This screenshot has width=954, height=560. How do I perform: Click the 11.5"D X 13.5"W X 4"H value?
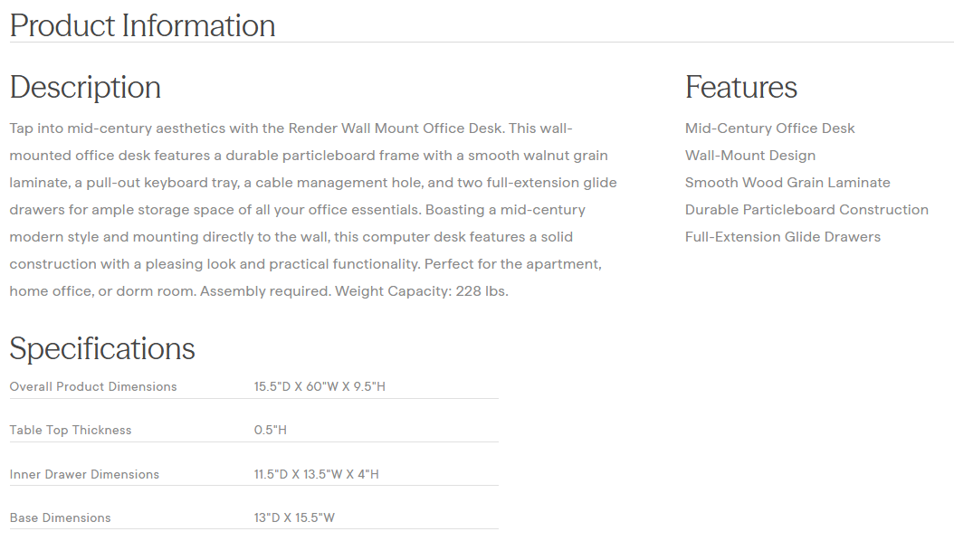[316, 474]
